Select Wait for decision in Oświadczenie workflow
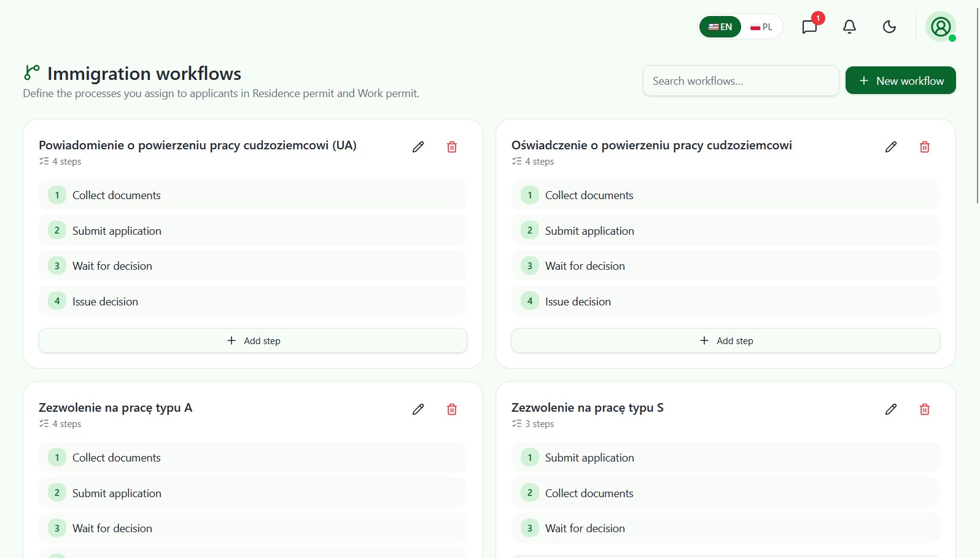This screenshot has height=558, width=980. tap(726, 266)
